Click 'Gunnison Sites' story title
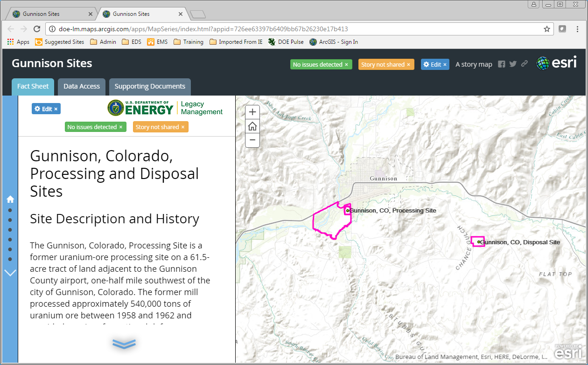This screenshot has height=365, width=588. [x=52, y=63]
